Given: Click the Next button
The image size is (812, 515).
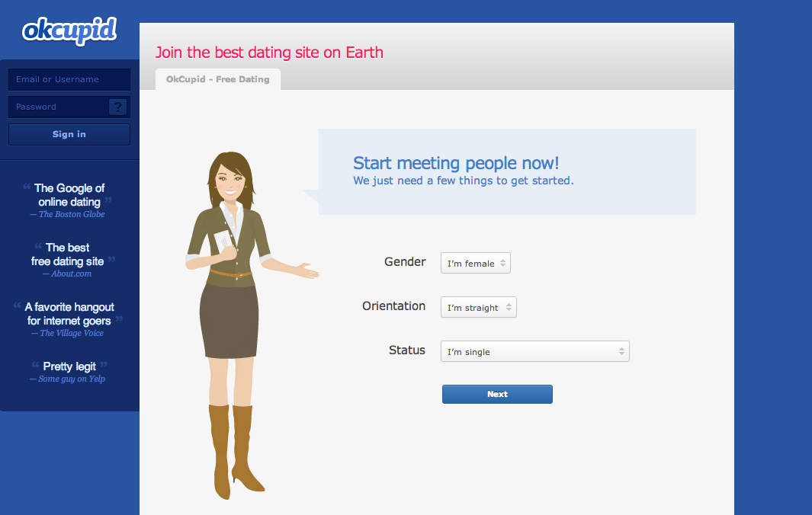Looking at the screenshot, I should 497,395.
